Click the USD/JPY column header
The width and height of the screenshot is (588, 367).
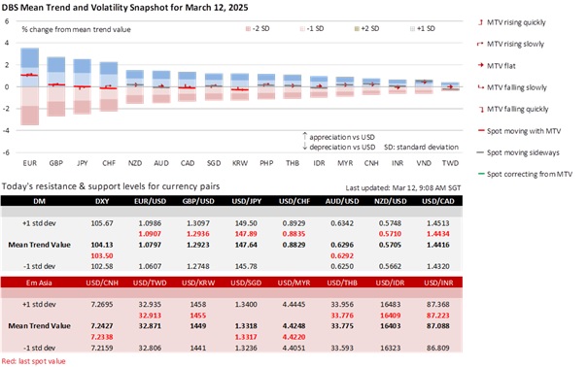pyautogui.click(x=246, y=201)
